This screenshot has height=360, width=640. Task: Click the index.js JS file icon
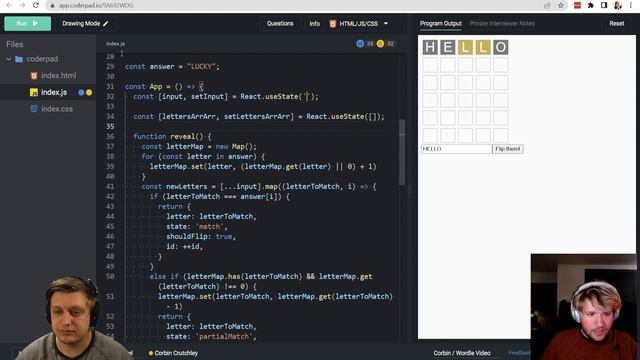click(x=34, y=93)
